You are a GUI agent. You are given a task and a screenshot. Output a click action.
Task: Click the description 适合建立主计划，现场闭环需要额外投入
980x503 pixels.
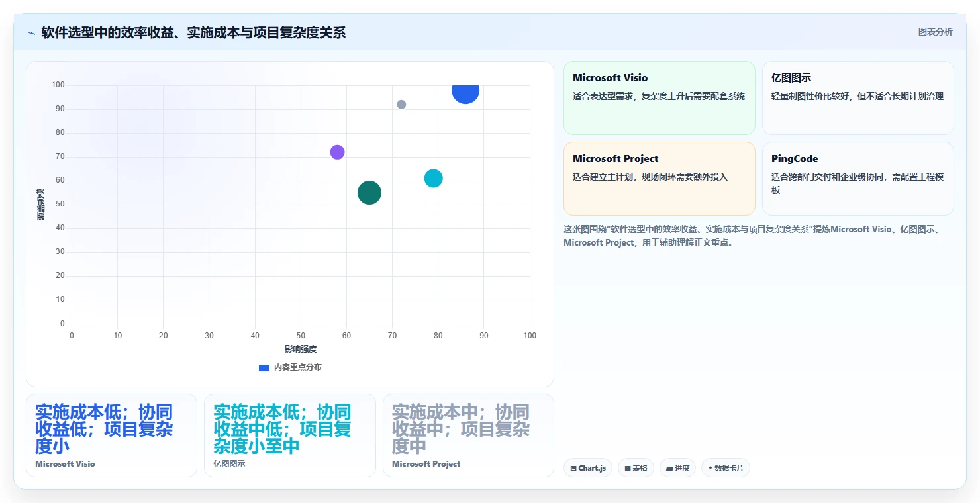tap(650, 177)
